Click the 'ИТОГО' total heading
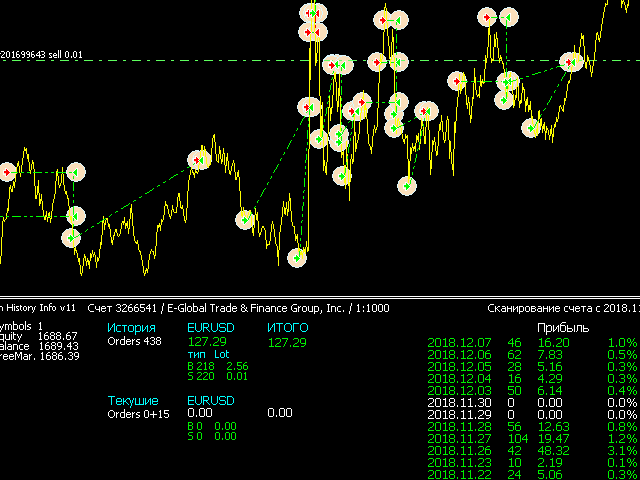Image resolution: width=640 pixels, height=480 pixels. coord(288,328)
